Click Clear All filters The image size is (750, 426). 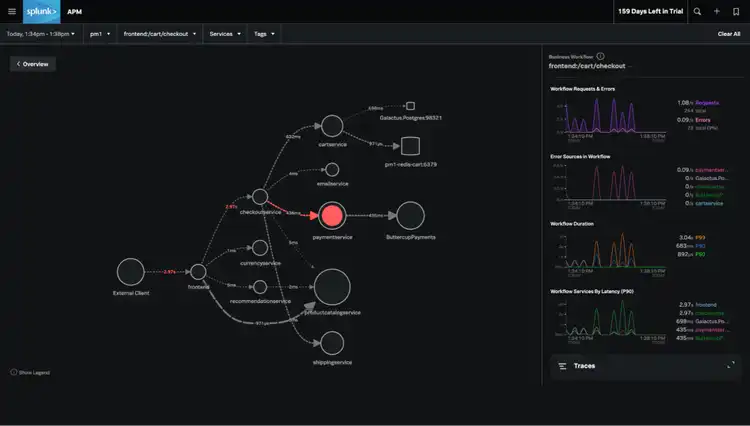[729, 34]
